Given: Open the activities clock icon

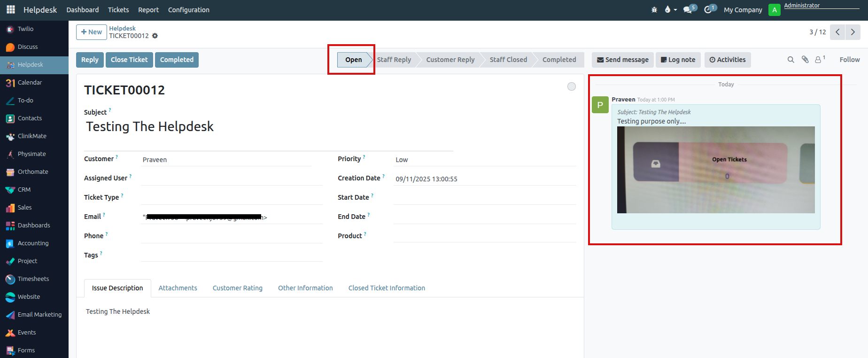Looking at the screenshot, I should 709,9.
